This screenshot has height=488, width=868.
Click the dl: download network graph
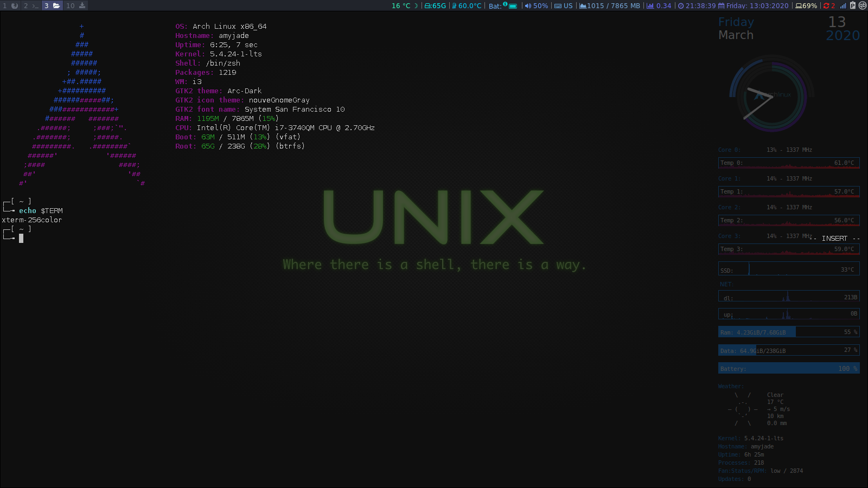click(789, 296)
